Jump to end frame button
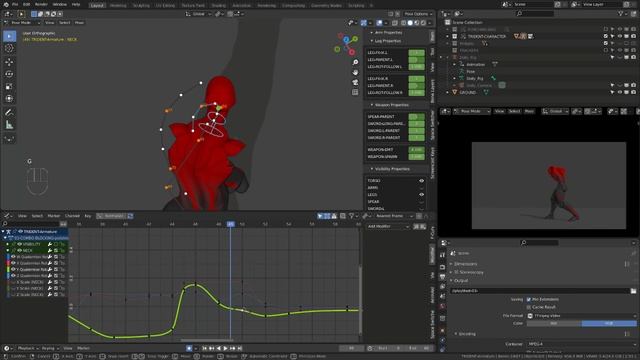The height and width of the screenshot is (360, 640). pos(240,348)
